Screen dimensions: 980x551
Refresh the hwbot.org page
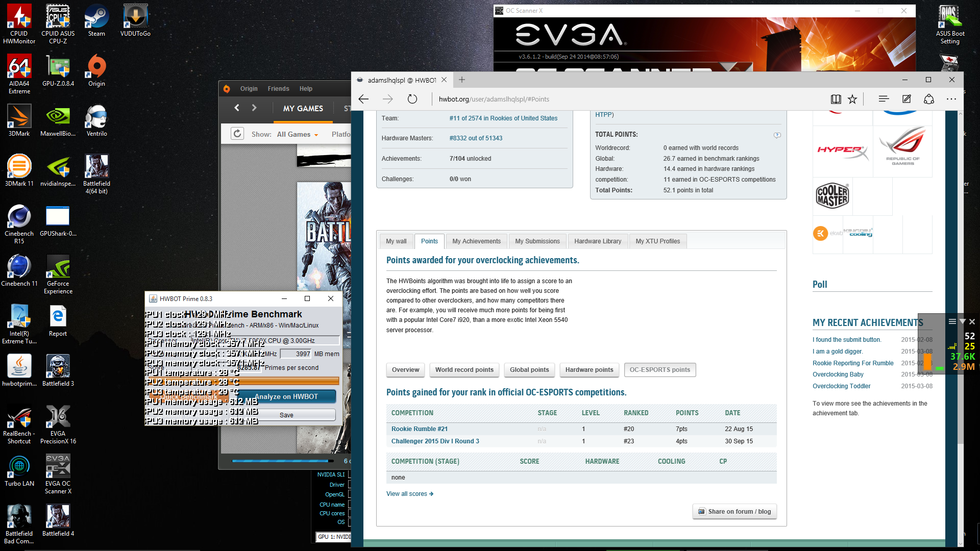pyautogui.click(x=412, y=99)
